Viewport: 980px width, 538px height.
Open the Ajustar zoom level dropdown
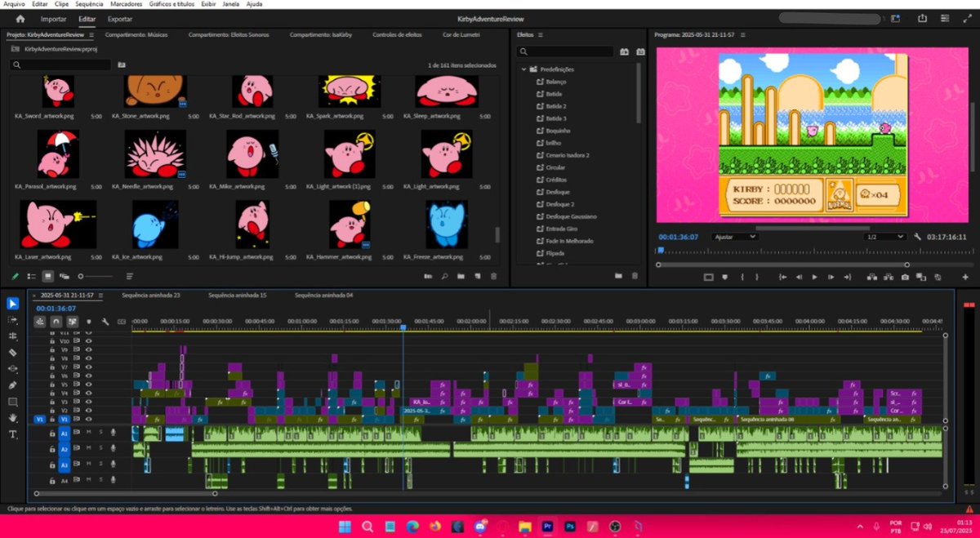(x=734, y=237)
